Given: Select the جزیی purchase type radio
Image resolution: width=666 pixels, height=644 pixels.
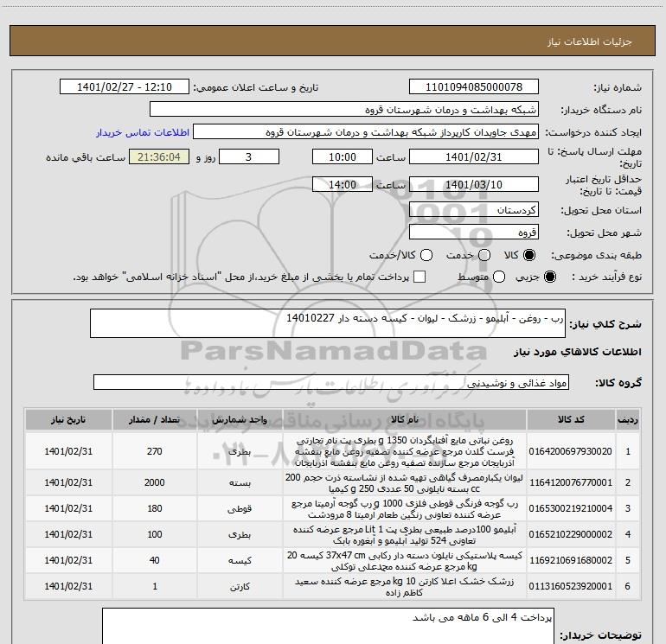Looking at the screenshot, I should click(549, 277).
